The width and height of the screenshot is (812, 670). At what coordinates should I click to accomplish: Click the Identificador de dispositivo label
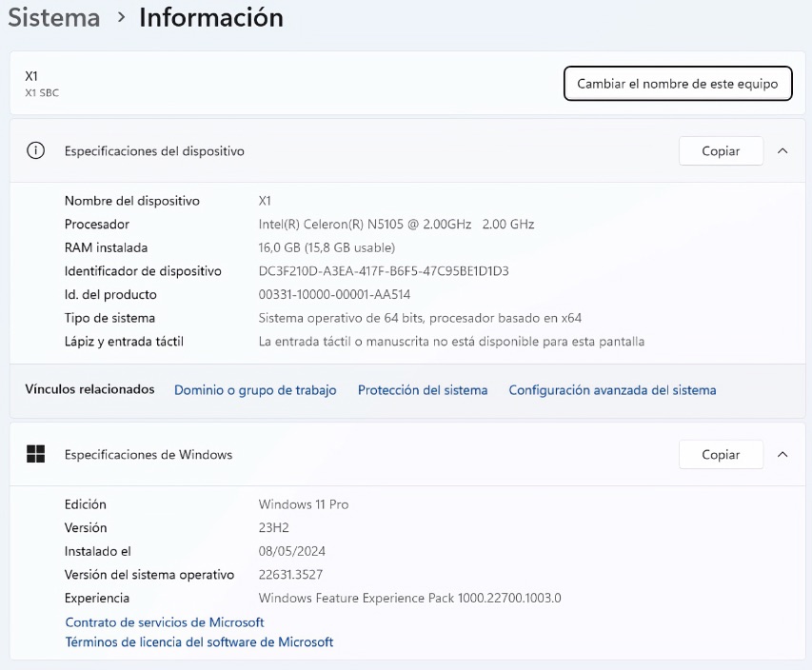(x=143, y=271)
